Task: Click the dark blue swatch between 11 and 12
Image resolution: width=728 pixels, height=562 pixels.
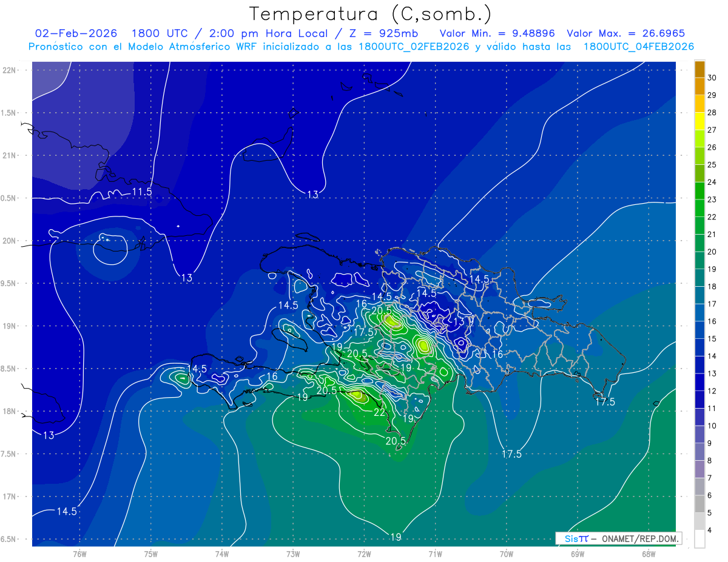Action: tap(699, 400)
